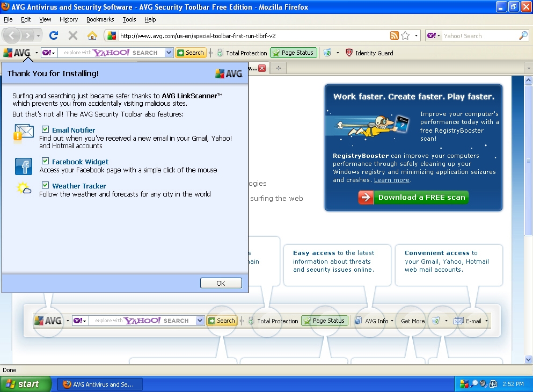This screenshot has width=533, height=392.
Task: Open the History menu
Action: click(x=69, y=19)
